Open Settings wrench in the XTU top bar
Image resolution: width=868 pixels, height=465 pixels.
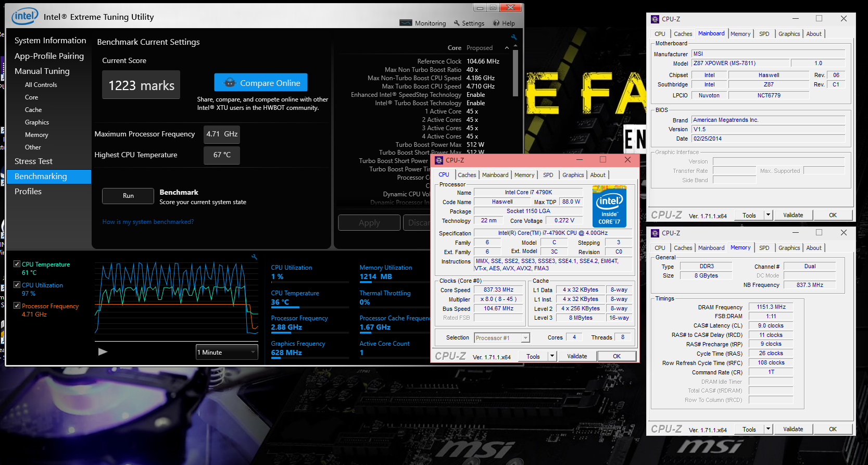(x=469, y=23)
